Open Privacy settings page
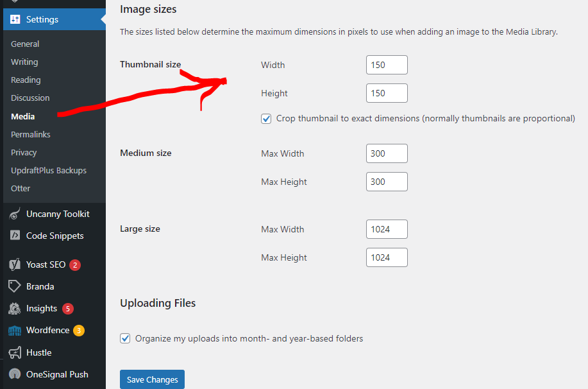 [x=24, y=152]
